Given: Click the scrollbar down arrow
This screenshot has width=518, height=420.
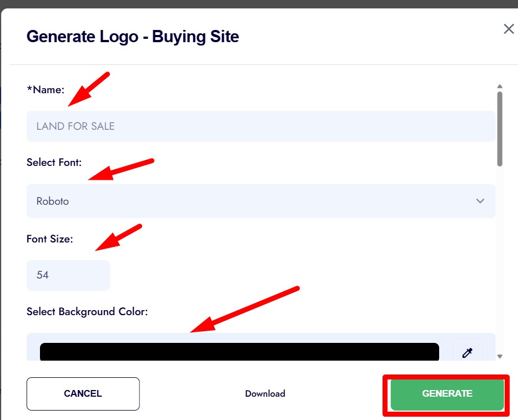Looking at the screenshot, I should tap(500, 356).
